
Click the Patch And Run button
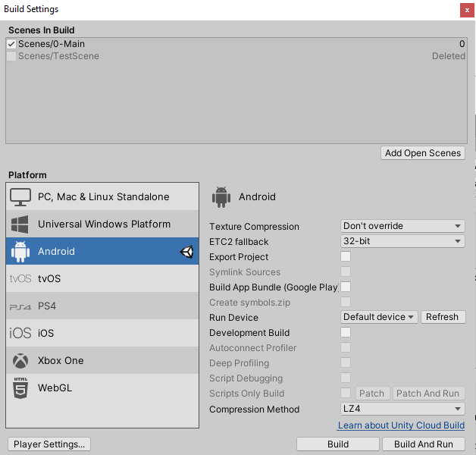428,394
